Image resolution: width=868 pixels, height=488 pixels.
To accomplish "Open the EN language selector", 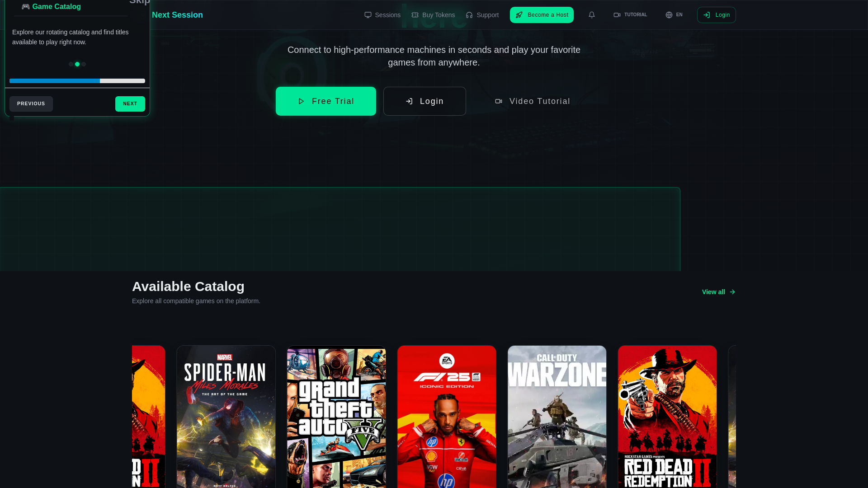I will 674,15.
